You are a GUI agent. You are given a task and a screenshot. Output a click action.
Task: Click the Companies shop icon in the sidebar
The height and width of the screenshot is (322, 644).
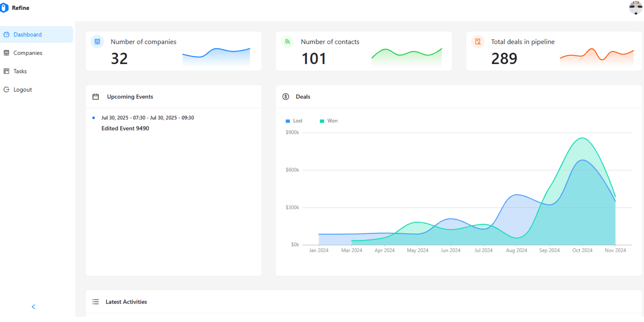click(x=6, y=53)
